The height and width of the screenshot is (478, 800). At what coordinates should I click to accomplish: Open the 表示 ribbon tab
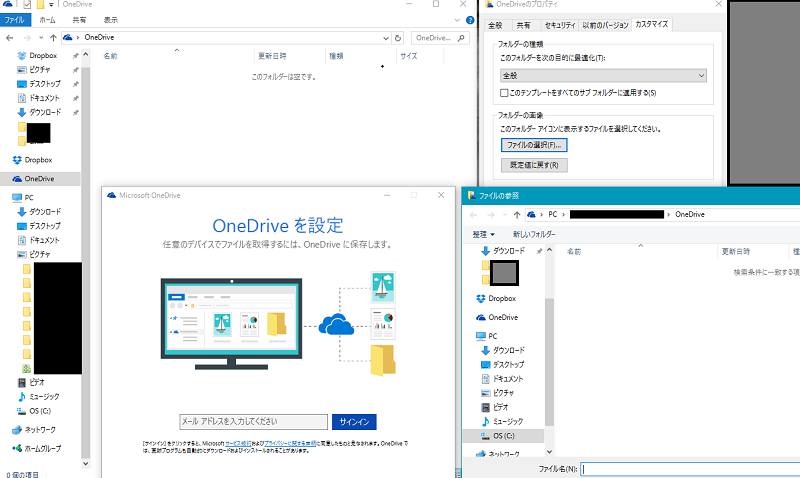pyautogui.click(x=111, y=20)
